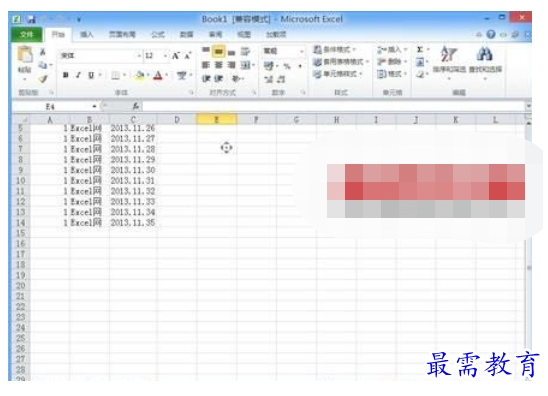Toggle highlighted middle vertical alignment
Screen dimensions: 548x396
218,52
